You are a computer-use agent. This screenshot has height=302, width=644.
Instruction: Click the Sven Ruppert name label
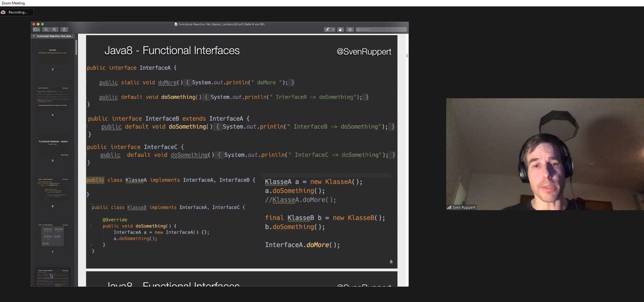tap(463, 207)
